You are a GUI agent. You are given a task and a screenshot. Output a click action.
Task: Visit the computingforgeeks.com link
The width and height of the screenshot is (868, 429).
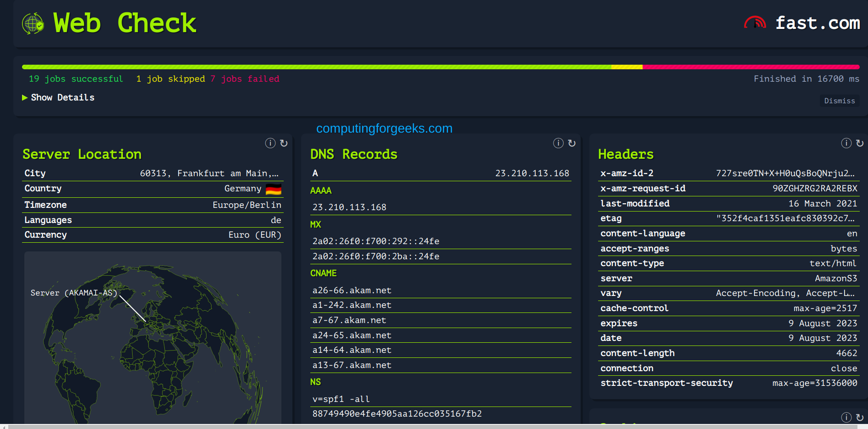(384, 128)
